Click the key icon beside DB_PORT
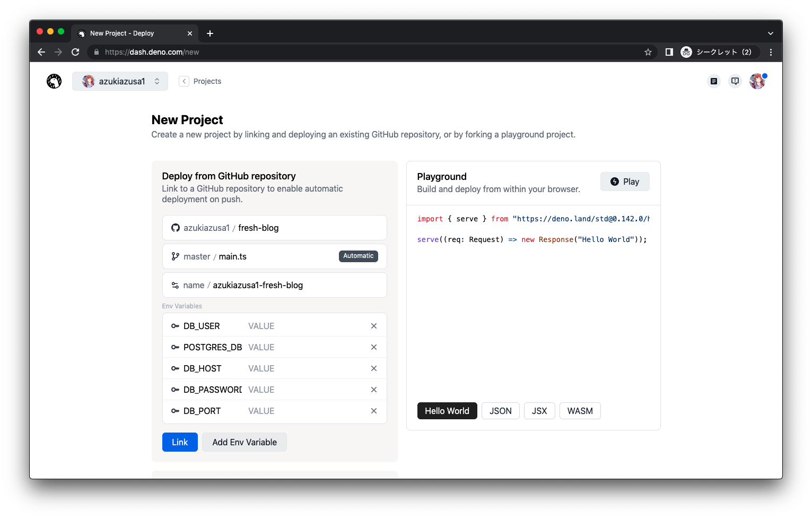The width and height of the screenshot is (812, 518). pos(175,411)
